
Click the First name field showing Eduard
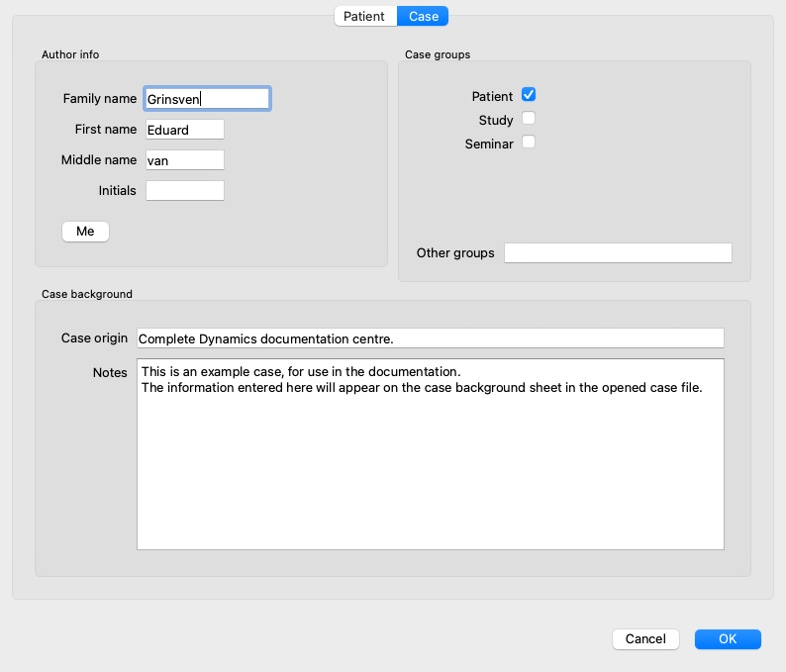pos(185,130)
